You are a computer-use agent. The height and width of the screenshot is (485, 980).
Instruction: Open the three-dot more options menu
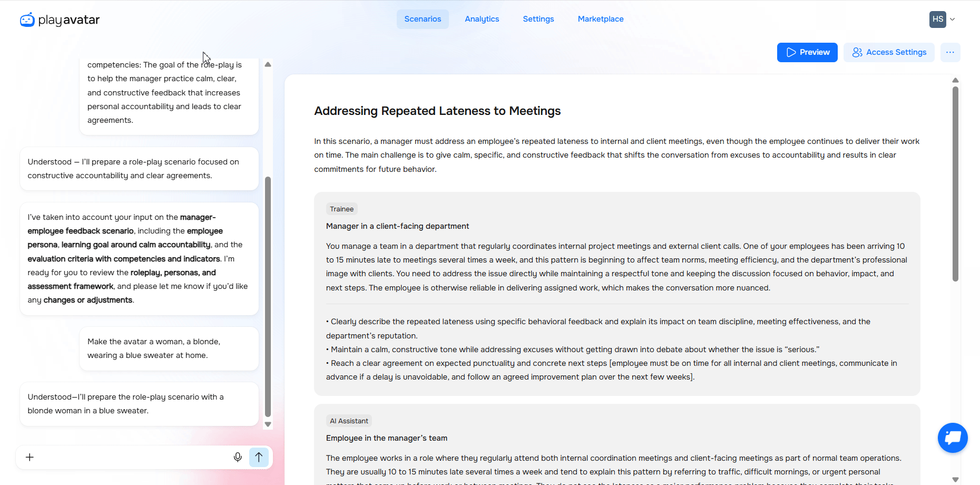(x=950, y=52)
